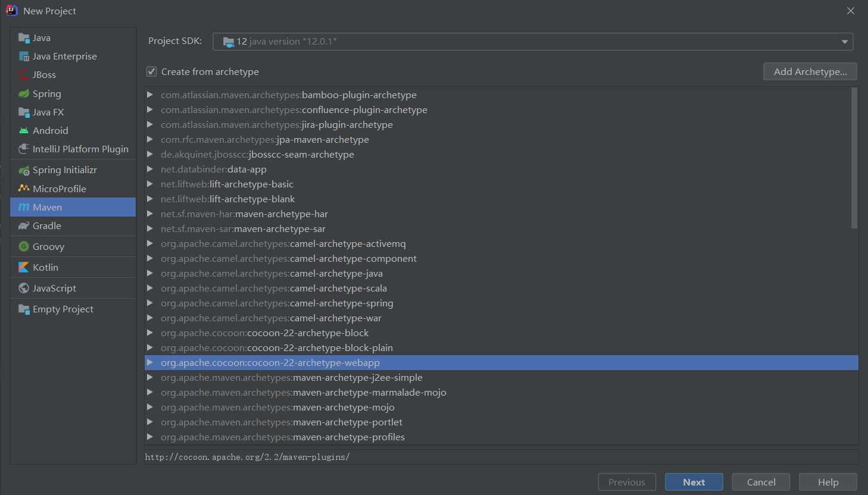868x495 pixels.
Task: Click the MicroProfile icon
Action: point(24,189)
